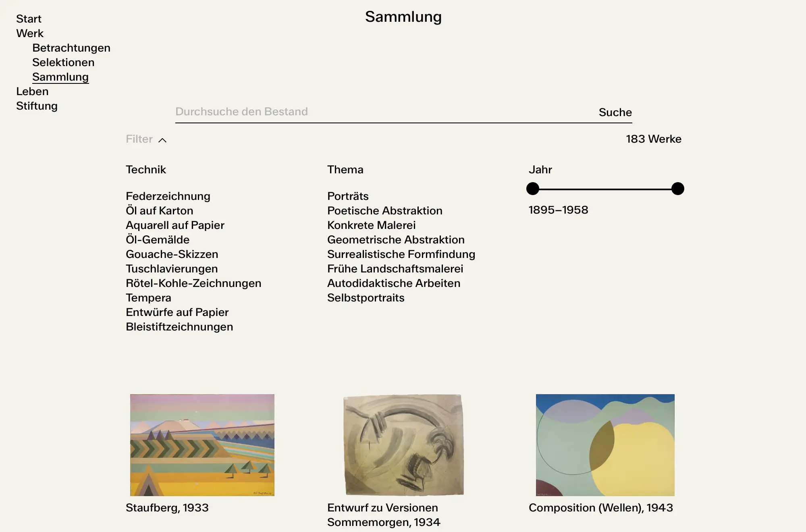Open the Stiftung navigation link
The width and height of the screenshot is (806, 532).
[x=37, y=106]
